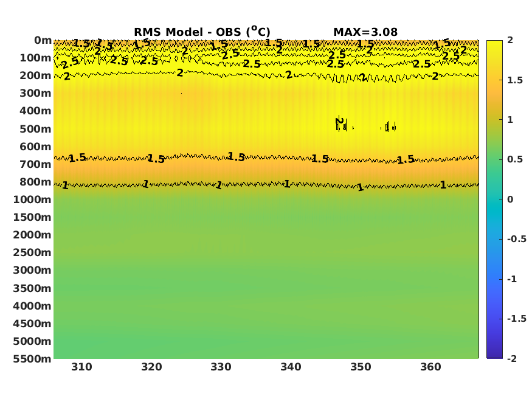Click the '310' x-axis tick label

point(81,367)
